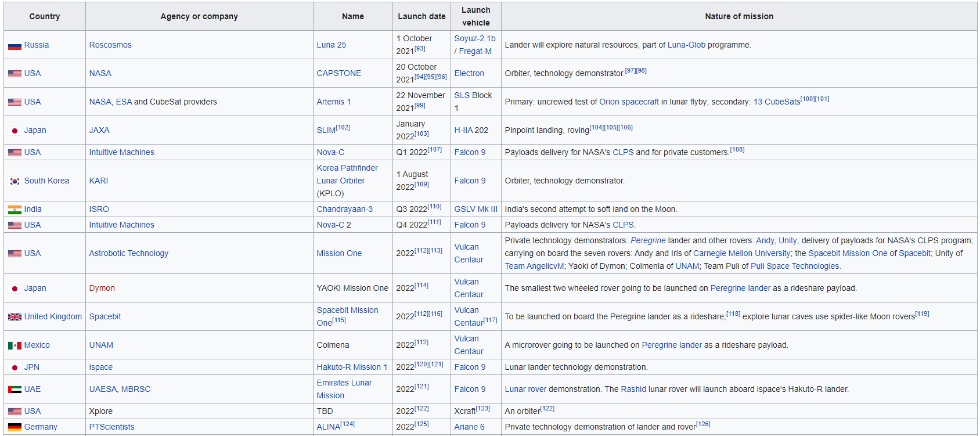Viewport: 980px width, 436px height.
Task: Open citation 109 after 1 August 2022
Action: 421,184
